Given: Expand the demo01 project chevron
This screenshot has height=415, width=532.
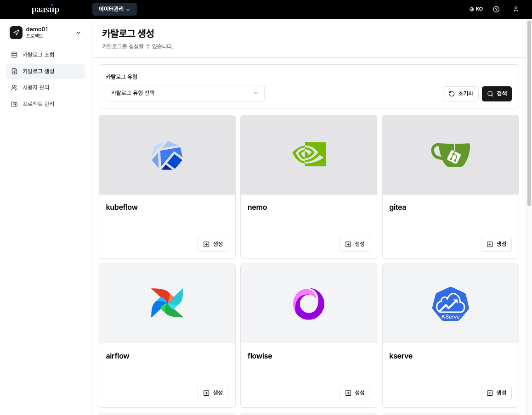Looking at the screenshot, I should click(79, 33).
